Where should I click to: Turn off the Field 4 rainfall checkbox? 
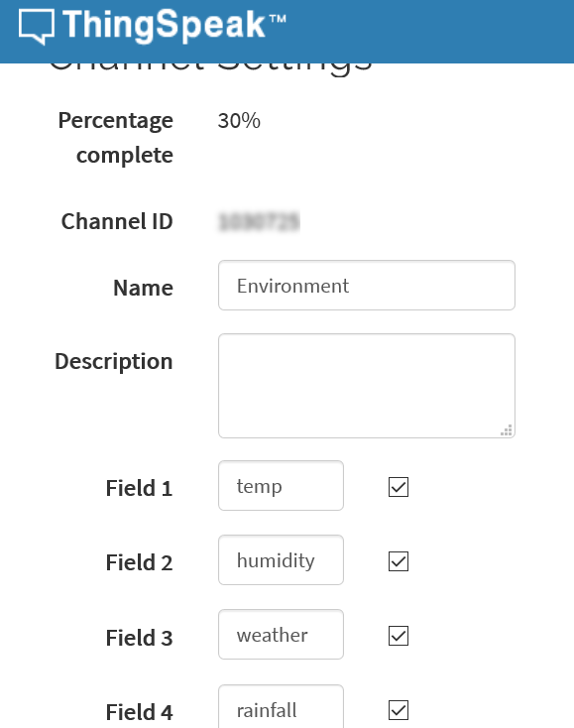399,710
